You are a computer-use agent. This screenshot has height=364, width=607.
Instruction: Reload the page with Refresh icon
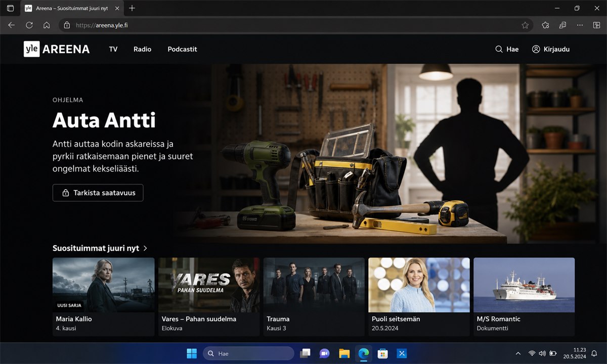click(29, 25)
